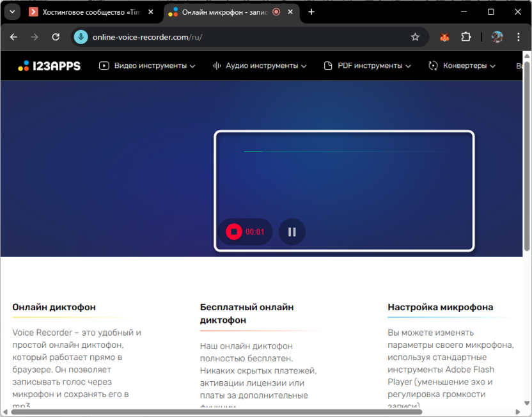The width and height of the screenshot is (532, 417).
Task: Click the video tools play icon
Action: [x=104, y=66]
